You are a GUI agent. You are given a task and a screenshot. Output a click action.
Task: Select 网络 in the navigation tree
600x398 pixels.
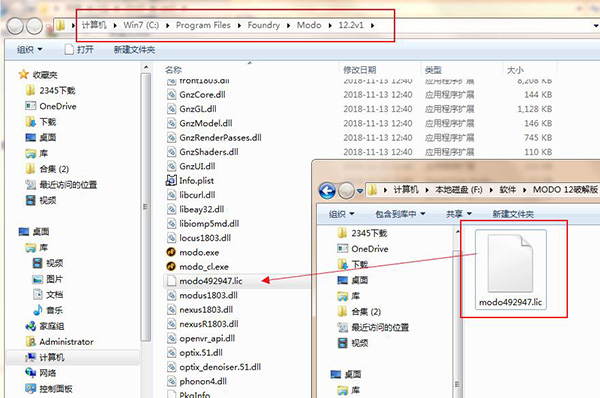[41, 373]
